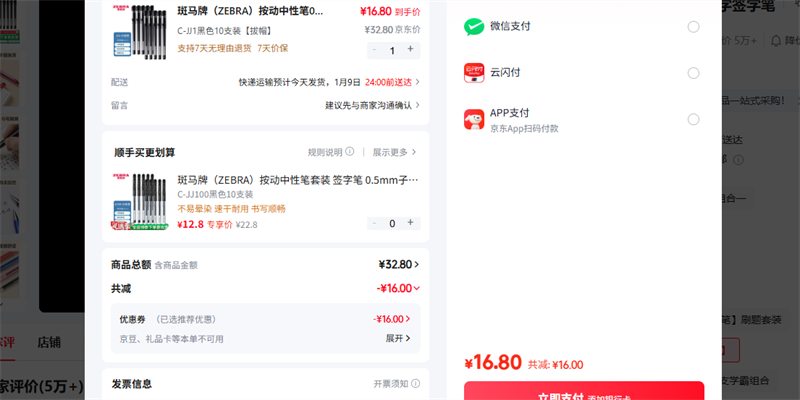Decrease quantity of the C-JJ1 pen set
Screen dimensions: 800x400
coord(374,50)
